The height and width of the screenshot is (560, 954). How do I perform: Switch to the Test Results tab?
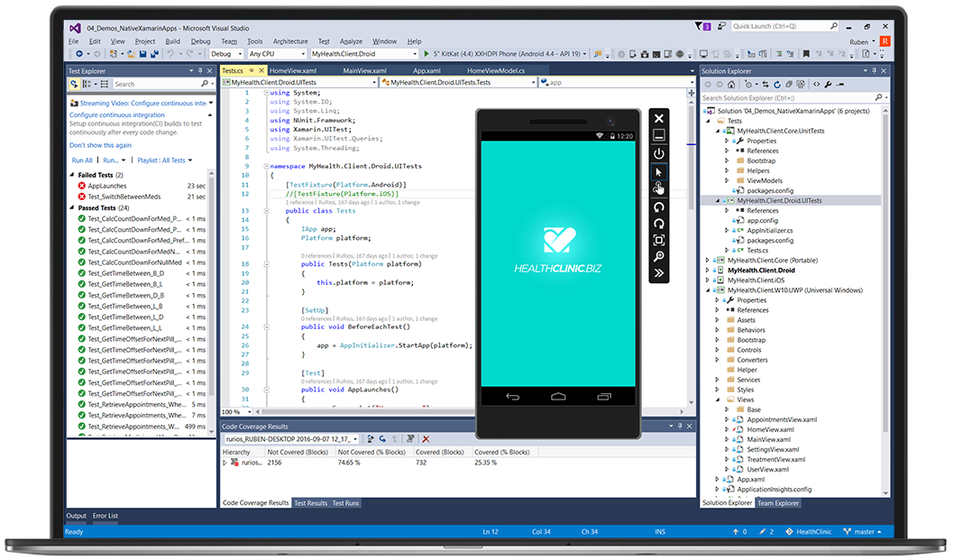[310, 503]
